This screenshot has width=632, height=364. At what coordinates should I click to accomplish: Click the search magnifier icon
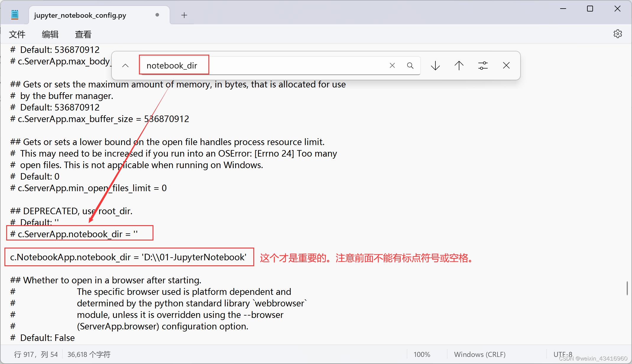point(410,66)
